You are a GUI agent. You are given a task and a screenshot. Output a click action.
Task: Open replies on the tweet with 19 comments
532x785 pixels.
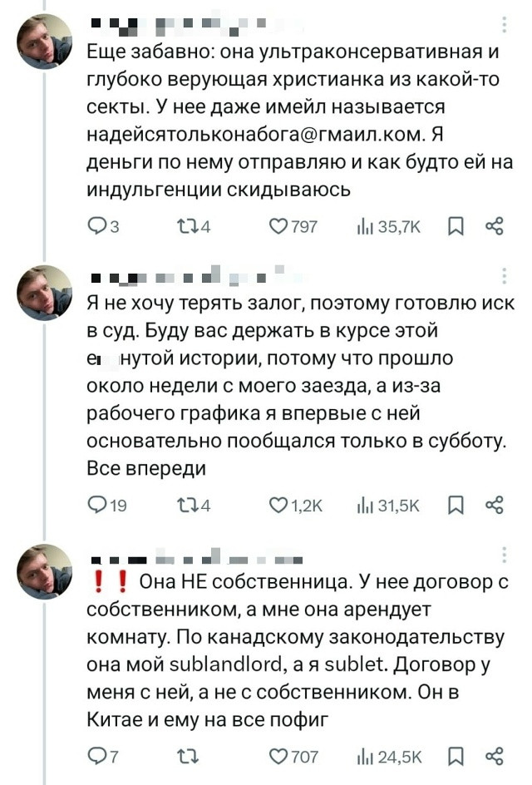click(96, 504)
